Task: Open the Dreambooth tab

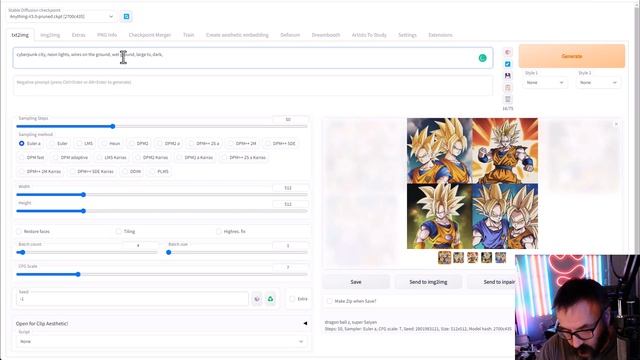Action: [326, 35]
